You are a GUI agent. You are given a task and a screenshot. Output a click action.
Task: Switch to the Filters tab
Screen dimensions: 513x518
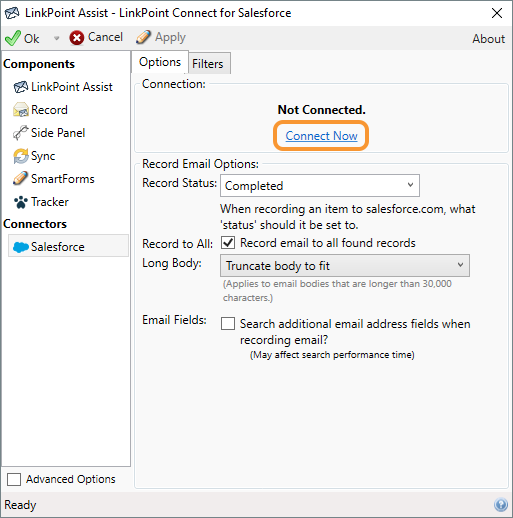[x=208, y=64]
